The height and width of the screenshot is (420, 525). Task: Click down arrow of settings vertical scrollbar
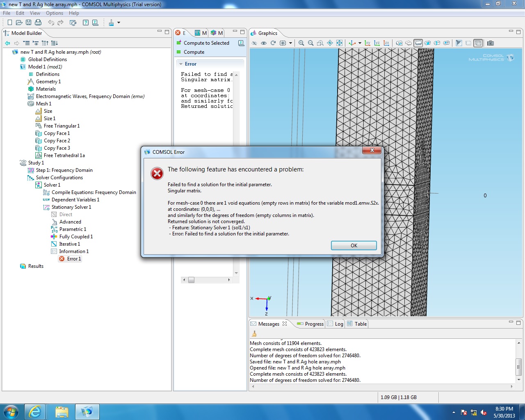(236, 273)
